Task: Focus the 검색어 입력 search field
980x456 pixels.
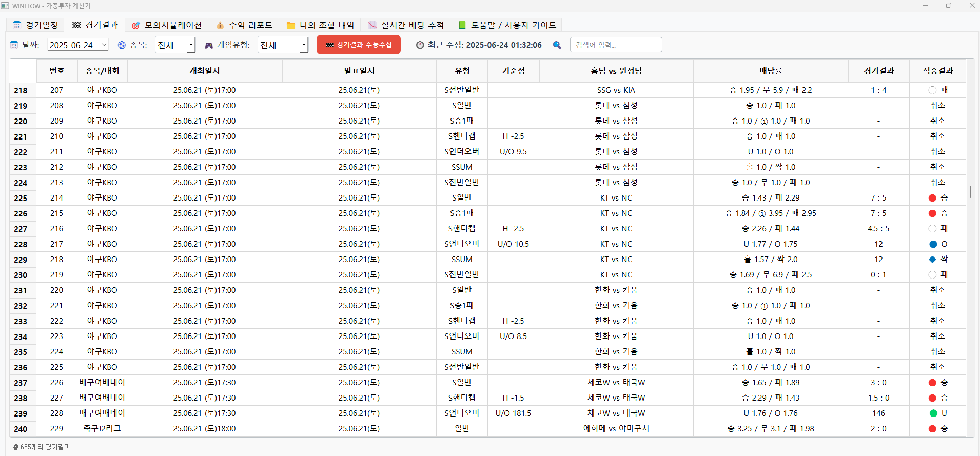Action: tap(616, 45)
